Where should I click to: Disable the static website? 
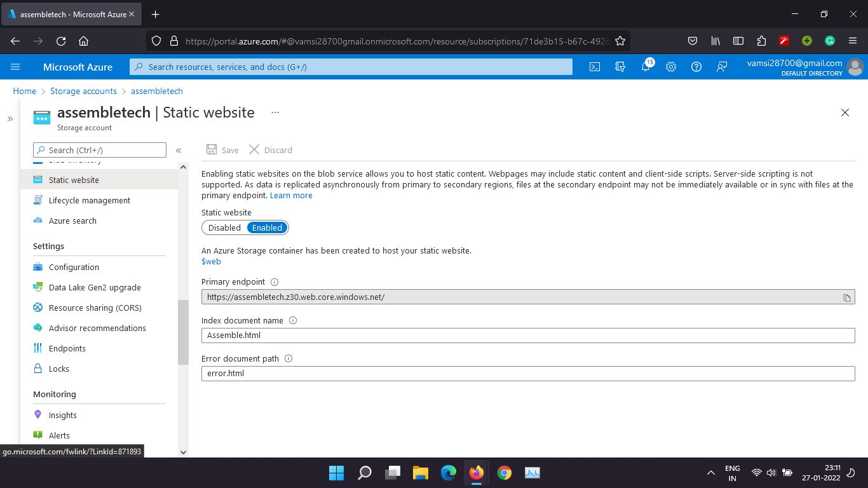tap(224, 227)
